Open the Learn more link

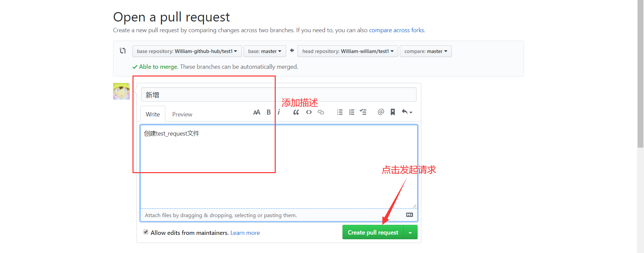point(245,233)
